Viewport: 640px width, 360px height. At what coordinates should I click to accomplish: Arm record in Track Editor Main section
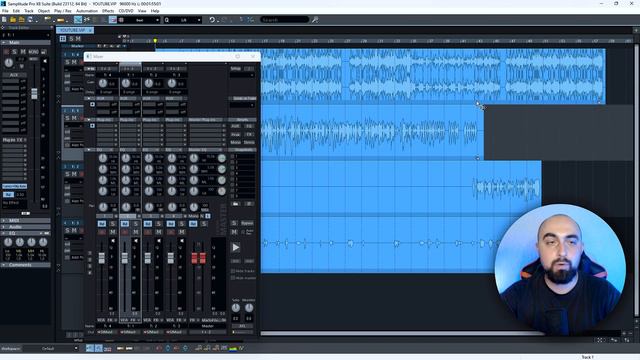[x=6, y=52]
